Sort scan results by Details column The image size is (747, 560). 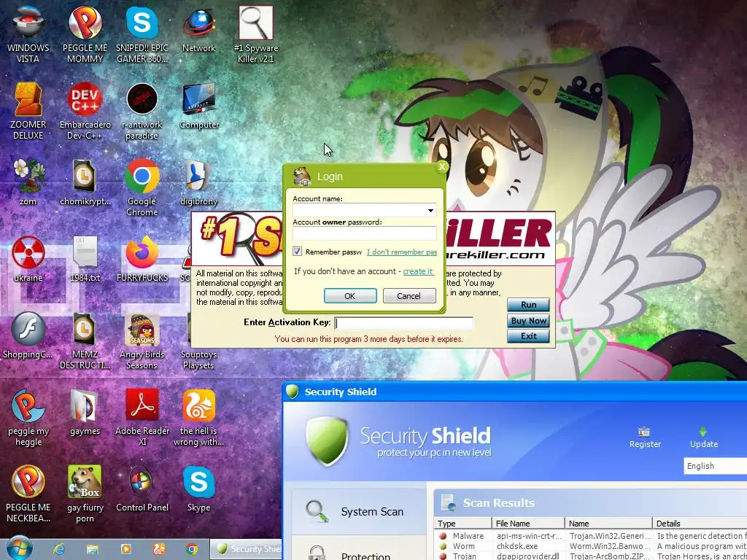tap(700, 524)
